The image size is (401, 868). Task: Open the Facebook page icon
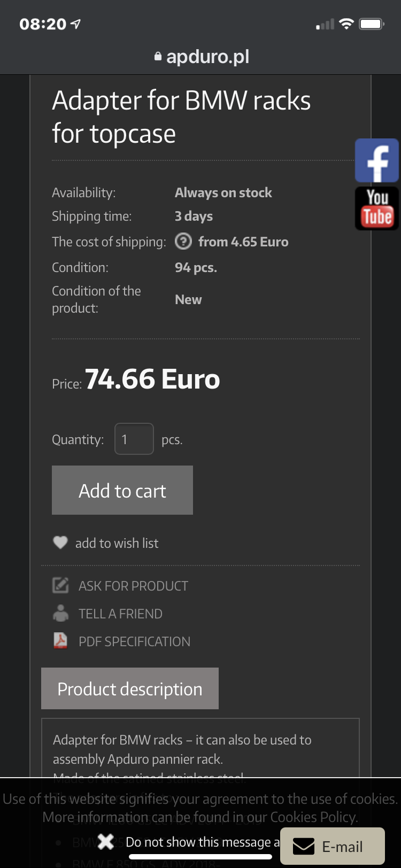coord(377,161)
